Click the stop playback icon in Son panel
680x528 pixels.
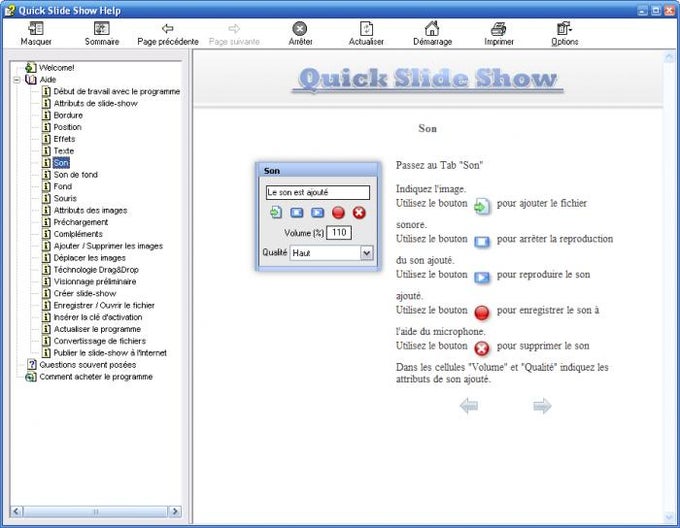(x=297, y=212)
